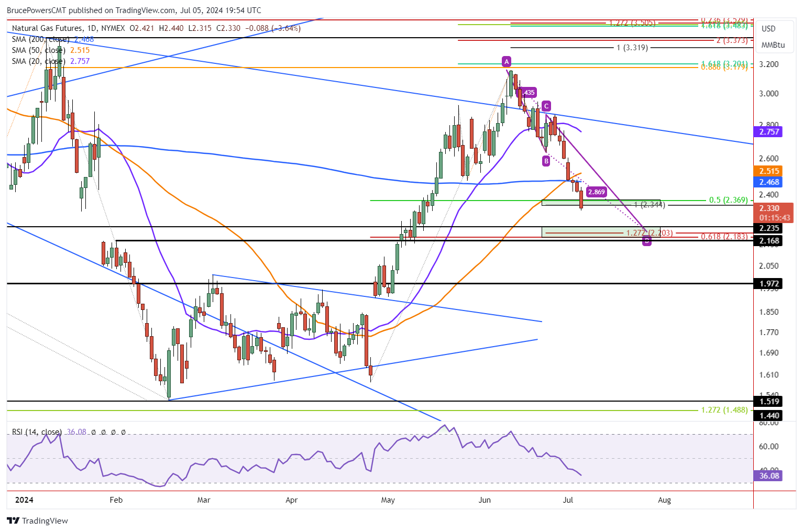Click the purple 36.08 RSI value tag

769,476
